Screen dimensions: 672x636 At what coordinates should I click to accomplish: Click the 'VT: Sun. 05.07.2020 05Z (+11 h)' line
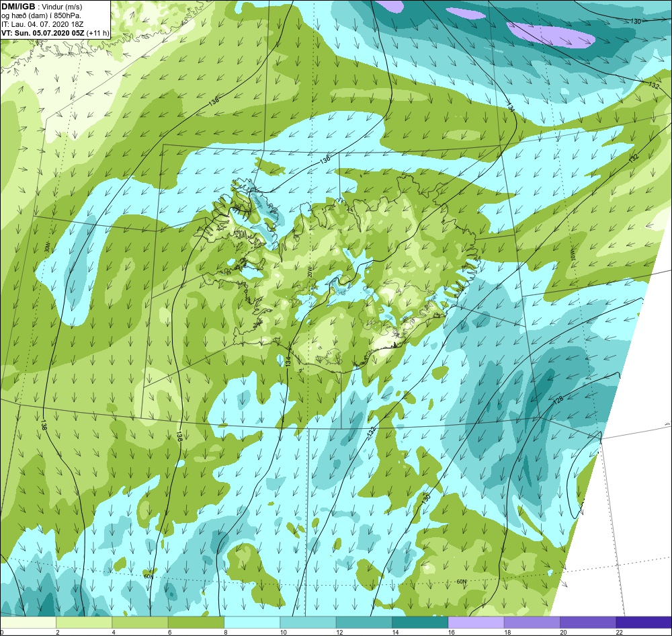click(55, 32)
